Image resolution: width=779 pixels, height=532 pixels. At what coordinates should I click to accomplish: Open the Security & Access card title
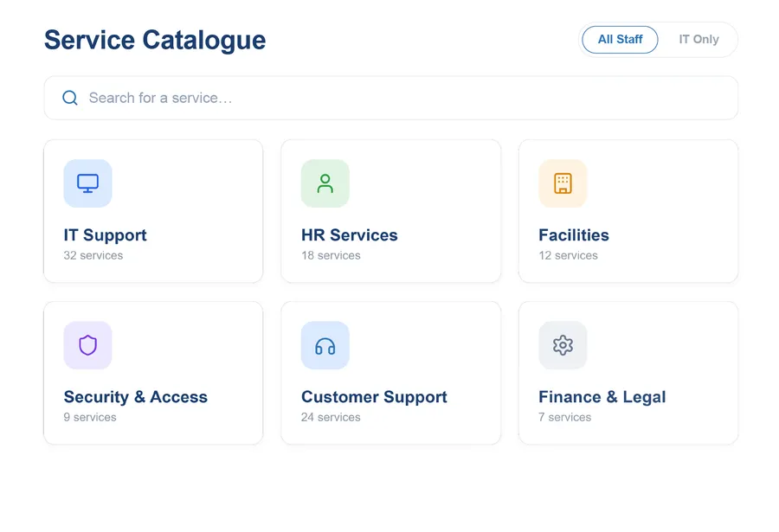click(x=136, y=397)
